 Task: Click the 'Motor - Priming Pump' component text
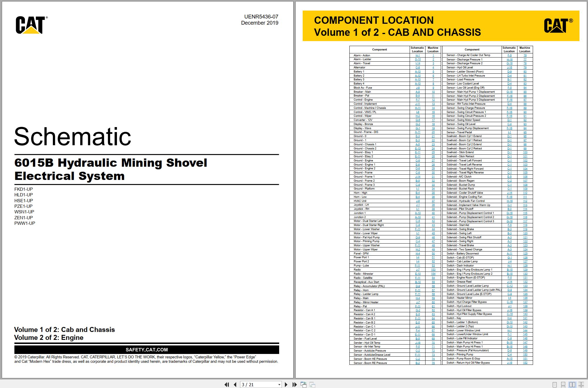pos(366,241)
